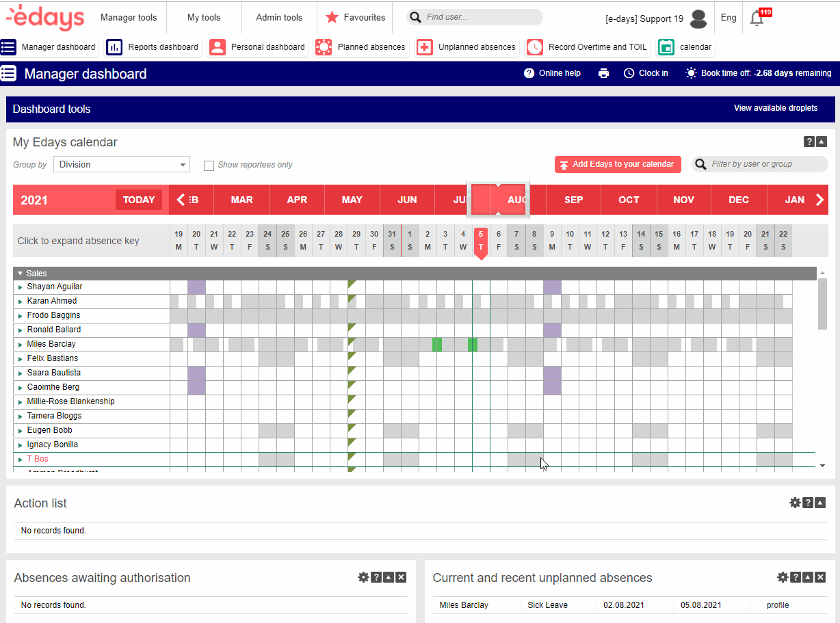Click the edays logo
Viewport: 840px width, 623px height.
pyautogui.click(x=45, y=18)
